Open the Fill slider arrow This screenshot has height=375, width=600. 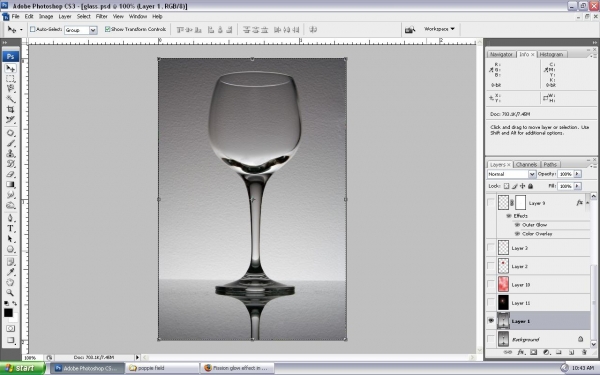(577, 186)
